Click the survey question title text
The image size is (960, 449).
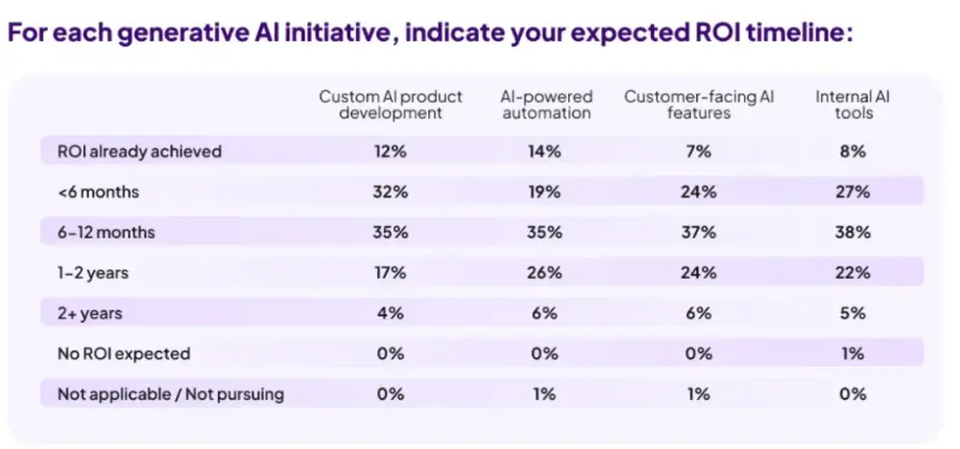[430, 31]
